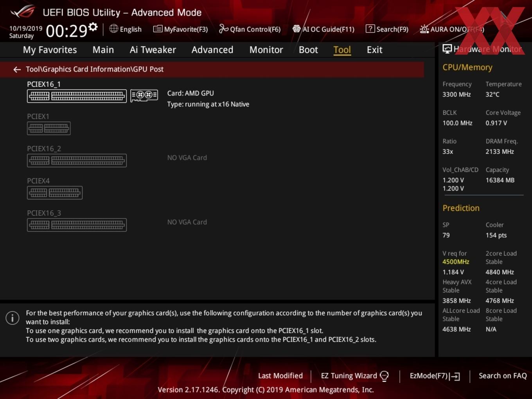Image resolution: width=532 pixels, height=399 pixels.
Task: Click the 0.917 V core voltage value
Action: (496, 123)
